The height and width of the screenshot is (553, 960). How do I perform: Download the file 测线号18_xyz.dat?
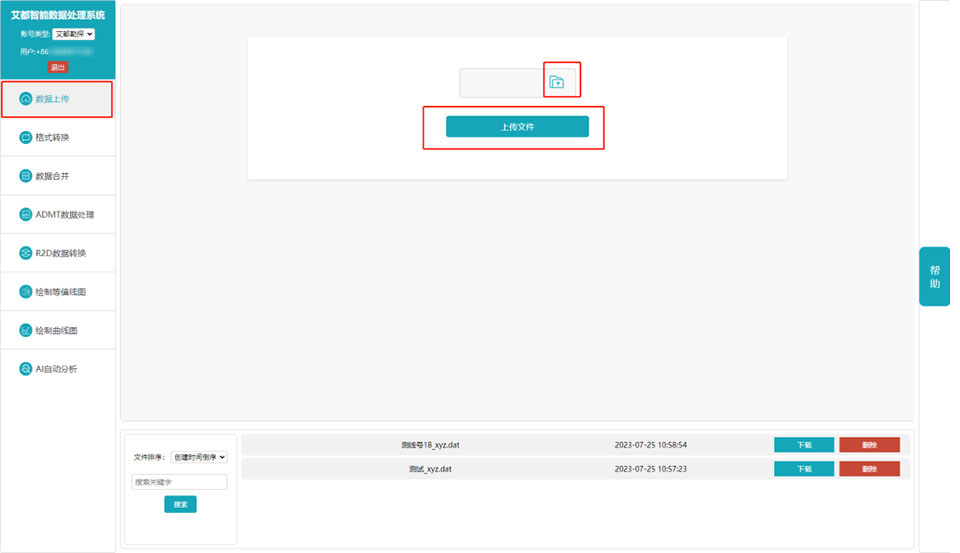(x=803, y=445)
